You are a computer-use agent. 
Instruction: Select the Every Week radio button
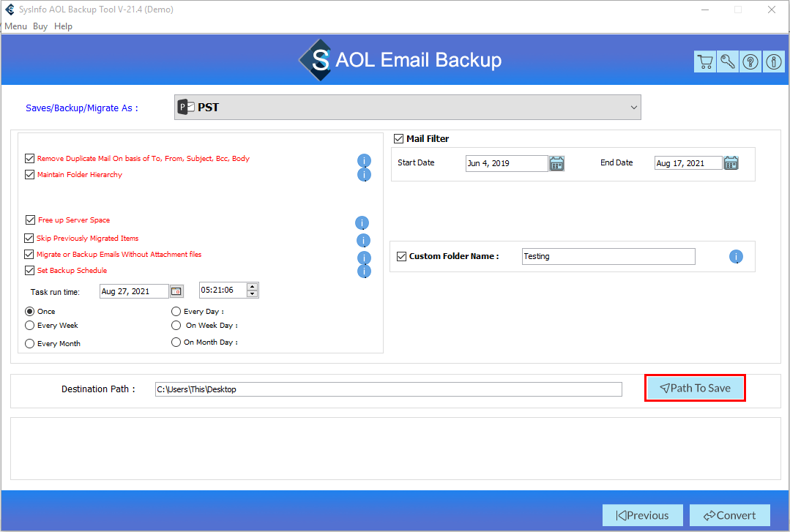click(x=30, y=326)
